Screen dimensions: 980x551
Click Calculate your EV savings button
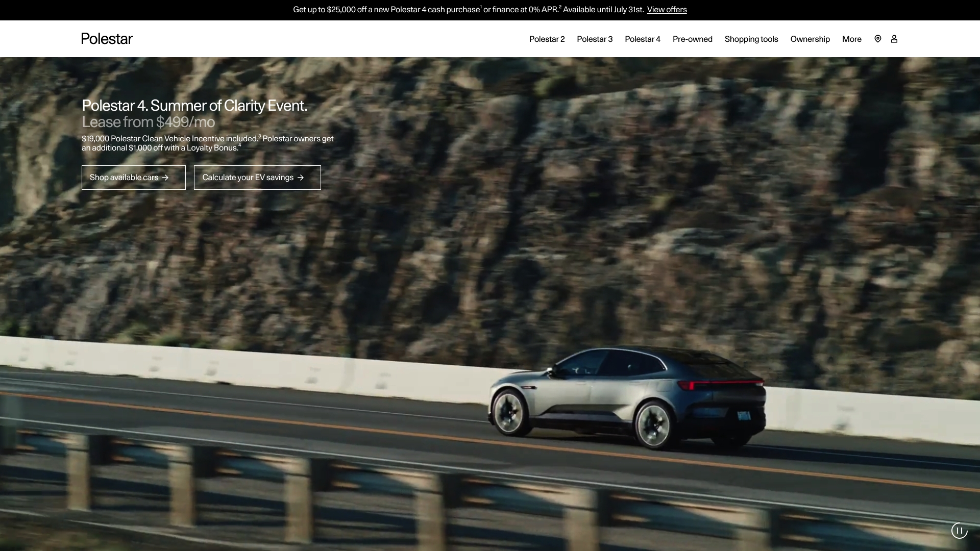coord(257,178)
